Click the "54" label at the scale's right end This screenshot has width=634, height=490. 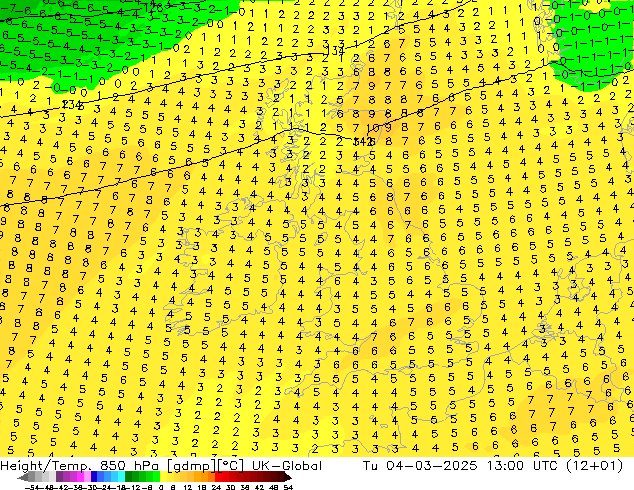coord(288,487)
